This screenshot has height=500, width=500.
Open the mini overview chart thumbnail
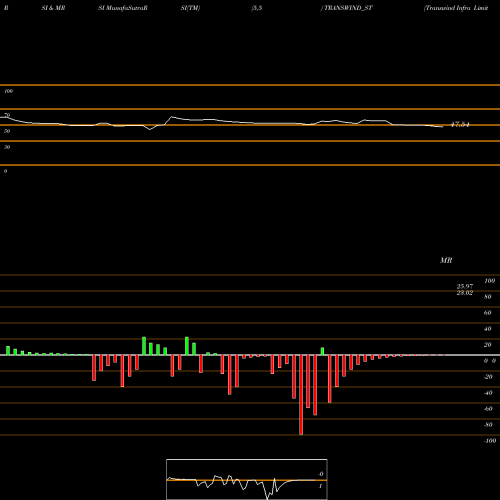coord(247,479)
